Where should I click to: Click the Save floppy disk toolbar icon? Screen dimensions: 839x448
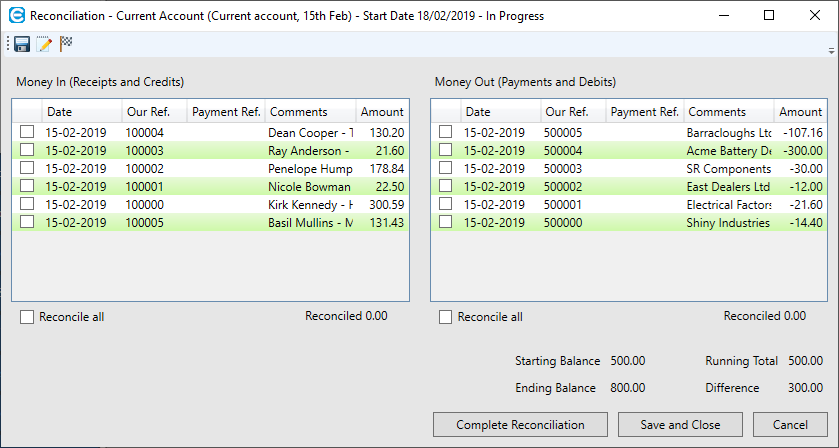click(21, 44)
